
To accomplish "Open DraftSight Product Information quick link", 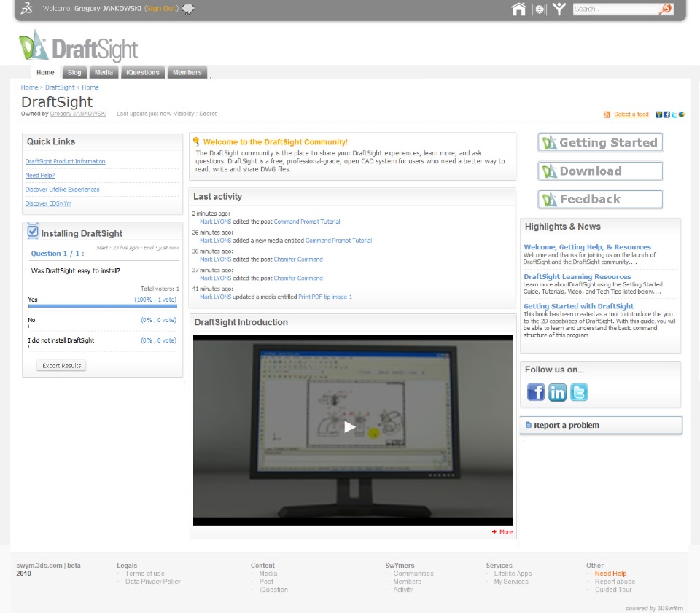I will click(x=65, y=162).
